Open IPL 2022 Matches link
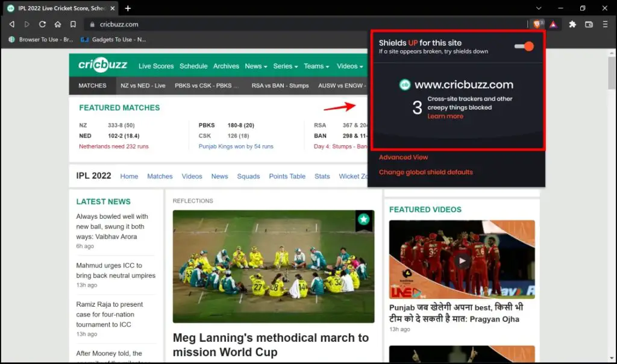This screenshot has width=617, height=364. (160, 177)
